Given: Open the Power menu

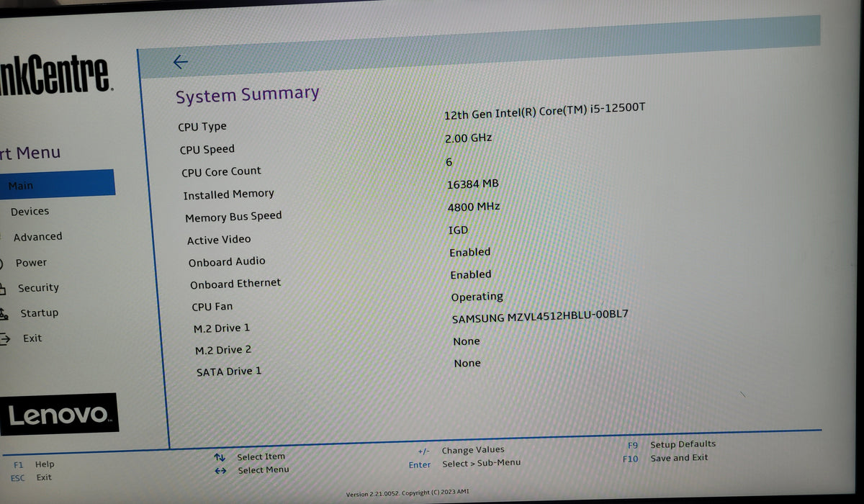Looking at the screenshot, I should click(31, 263).
